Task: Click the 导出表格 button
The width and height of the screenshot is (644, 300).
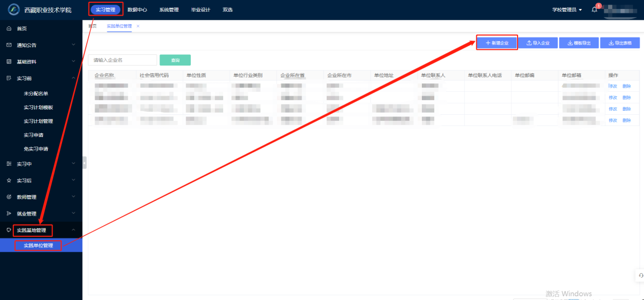Action: point(619,43)
